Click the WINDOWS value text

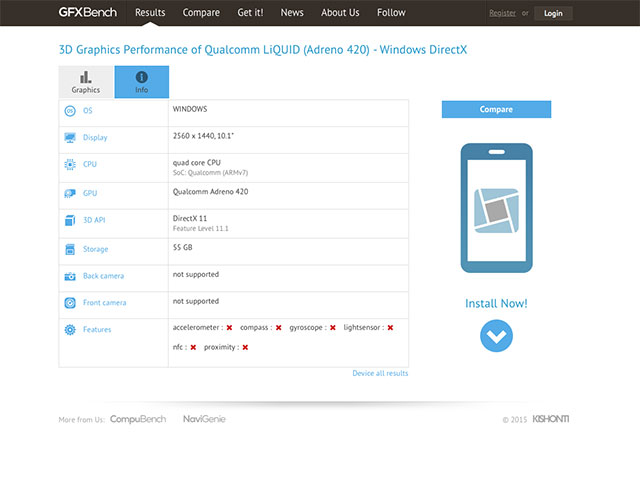pos(190,109)
